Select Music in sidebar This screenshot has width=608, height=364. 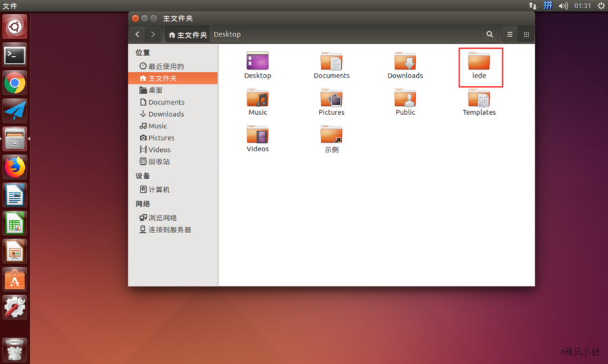point(173,126)
